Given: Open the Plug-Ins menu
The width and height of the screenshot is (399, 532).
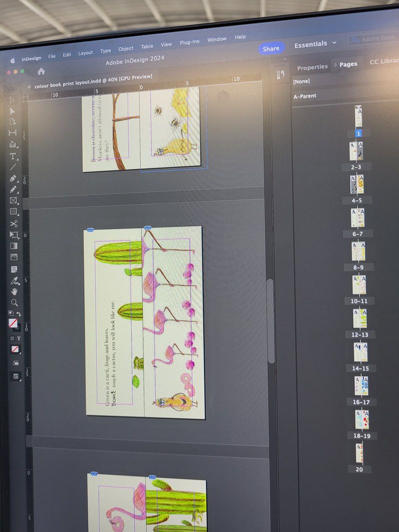Looking at the screenshot, I should [190, 42].
